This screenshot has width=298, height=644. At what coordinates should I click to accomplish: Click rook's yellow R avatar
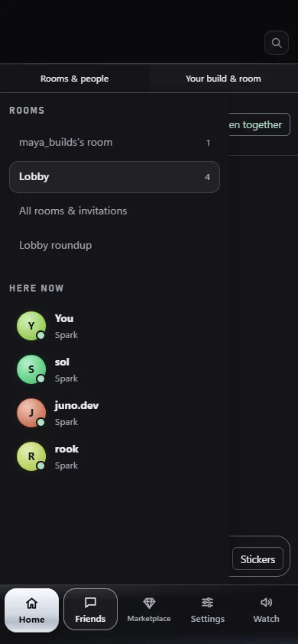pyautogui.click(x=31, y=457)
